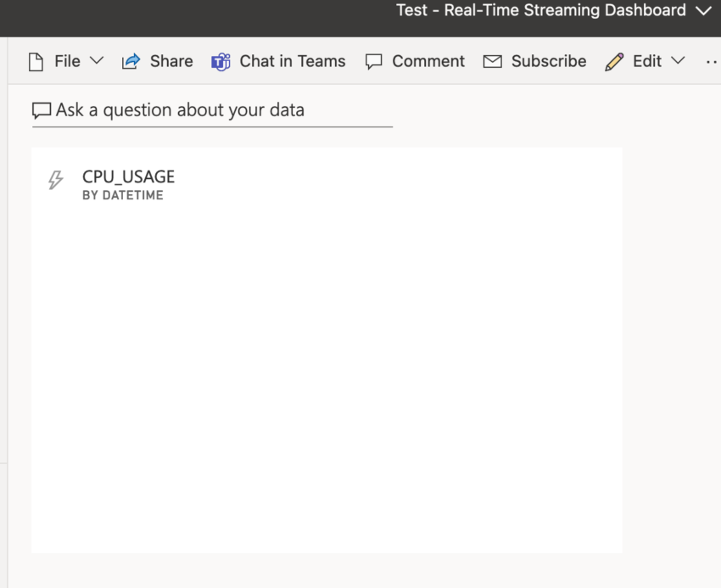Click the Chat in Teams icon

coord(221,61)
